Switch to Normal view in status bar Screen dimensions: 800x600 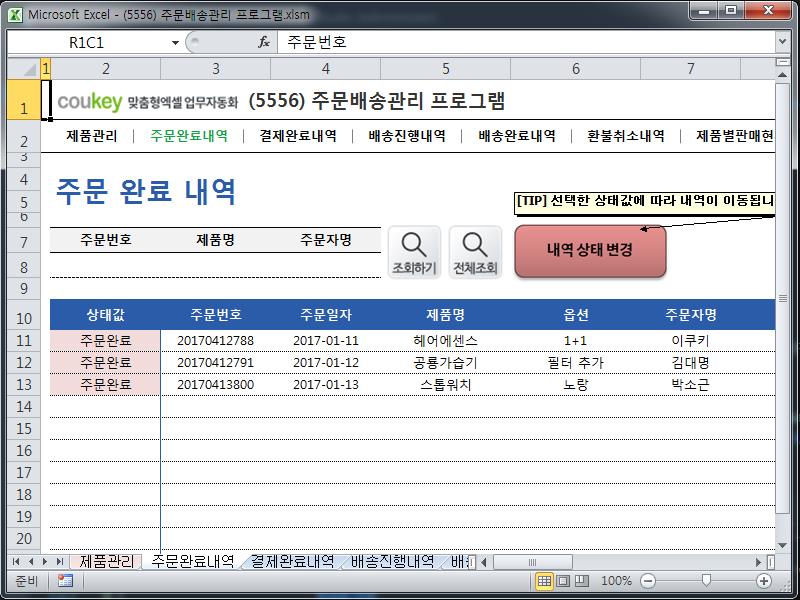click(544, 581)
